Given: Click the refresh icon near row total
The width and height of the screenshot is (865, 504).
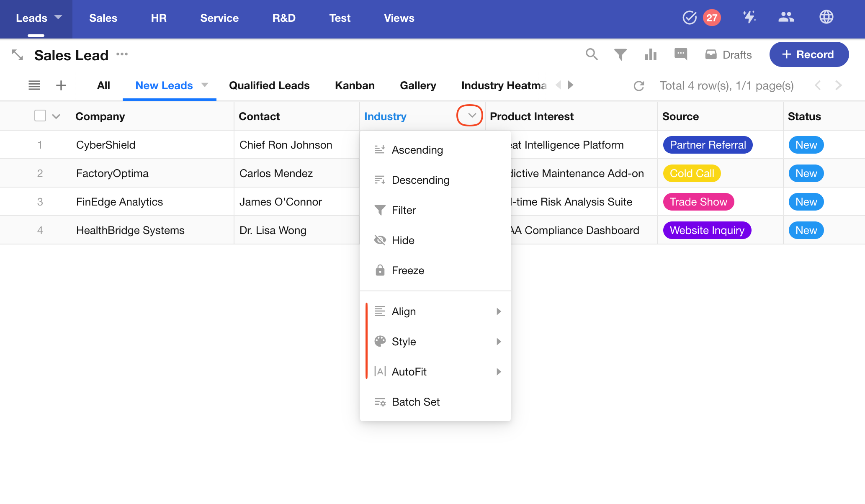Looking at the screenshot, I should 638,86.
